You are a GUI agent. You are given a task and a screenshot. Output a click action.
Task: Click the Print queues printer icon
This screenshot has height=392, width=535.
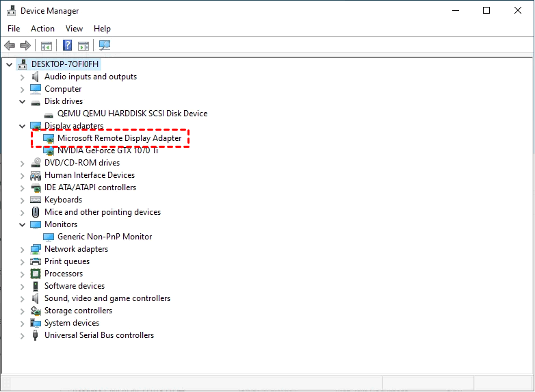36,261
